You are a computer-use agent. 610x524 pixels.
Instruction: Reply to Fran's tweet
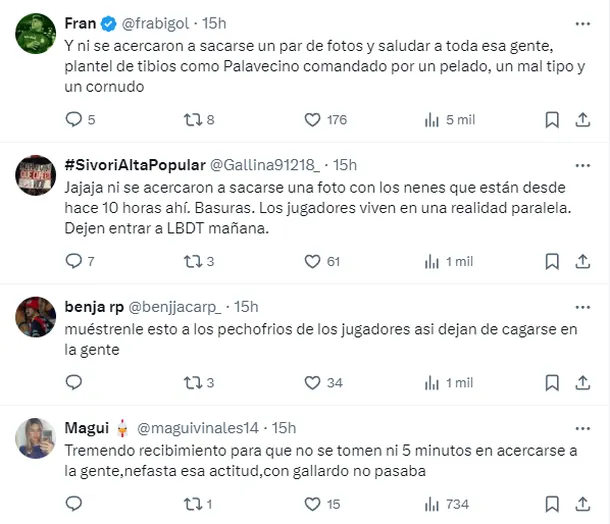tap(73, 120)
